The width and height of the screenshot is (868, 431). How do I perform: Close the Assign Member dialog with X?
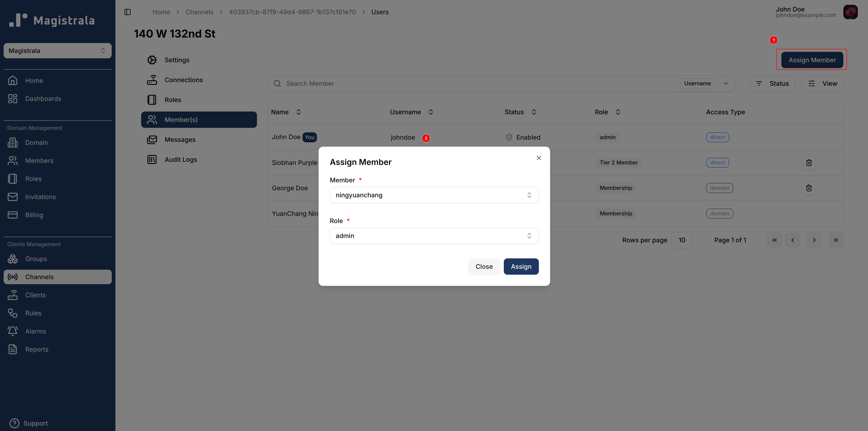[539, 158]
